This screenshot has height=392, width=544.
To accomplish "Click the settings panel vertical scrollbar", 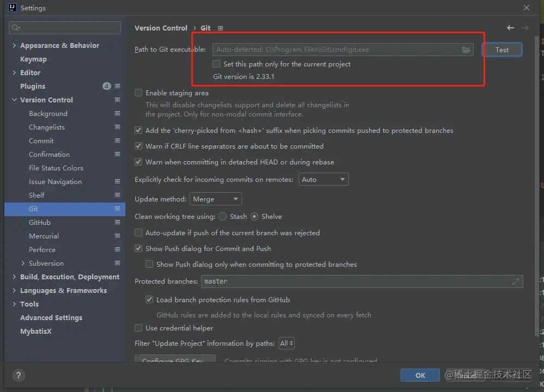I will [x=537, y=186].
